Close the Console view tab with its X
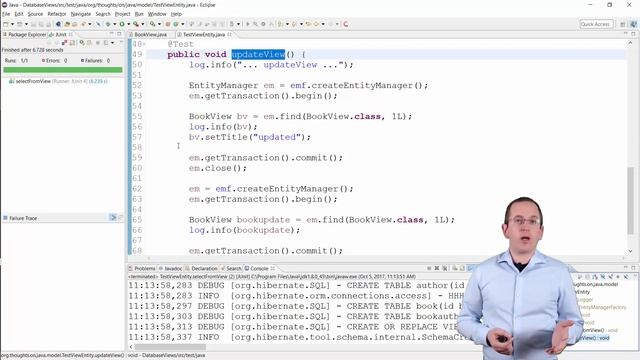 click(x=273, y=268)
